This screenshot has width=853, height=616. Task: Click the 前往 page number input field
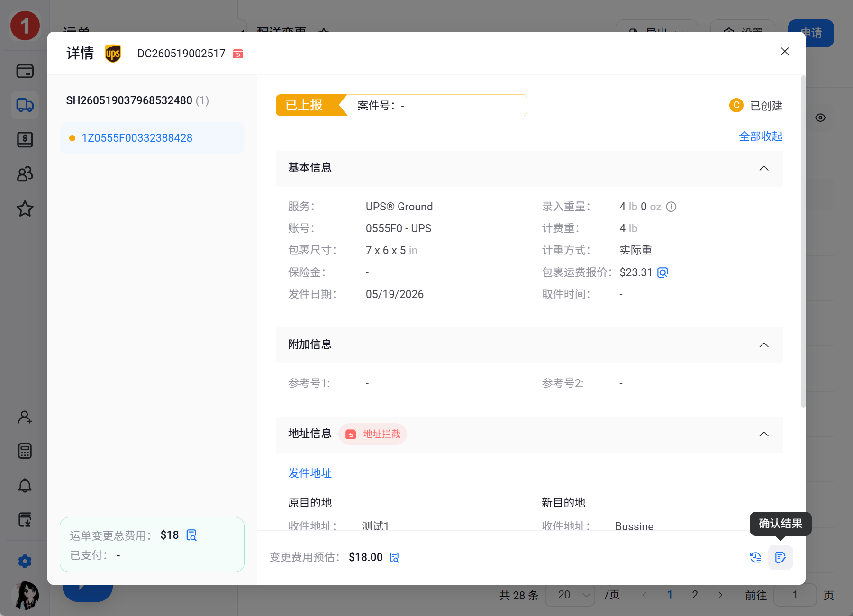(x=795, y=595)
